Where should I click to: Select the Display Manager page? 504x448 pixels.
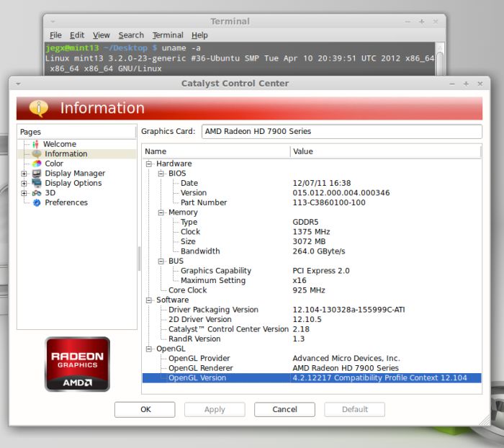pos(75,174)
